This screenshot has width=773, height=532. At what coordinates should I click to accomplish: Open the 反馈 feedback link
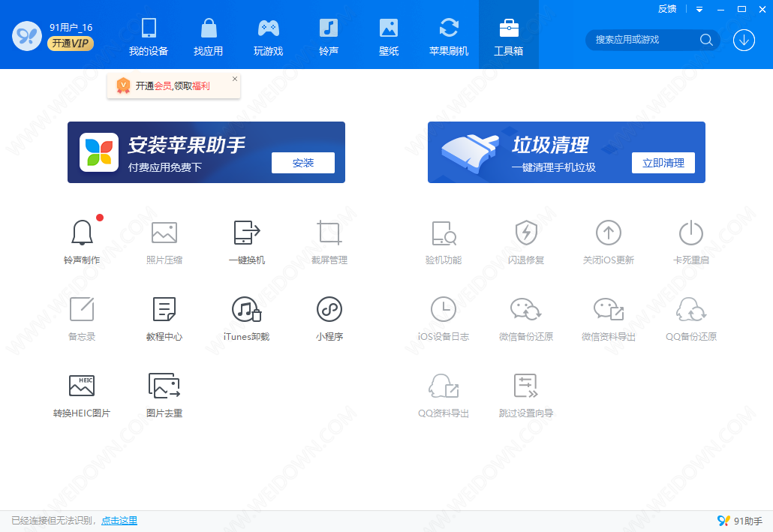coord(667,9)
